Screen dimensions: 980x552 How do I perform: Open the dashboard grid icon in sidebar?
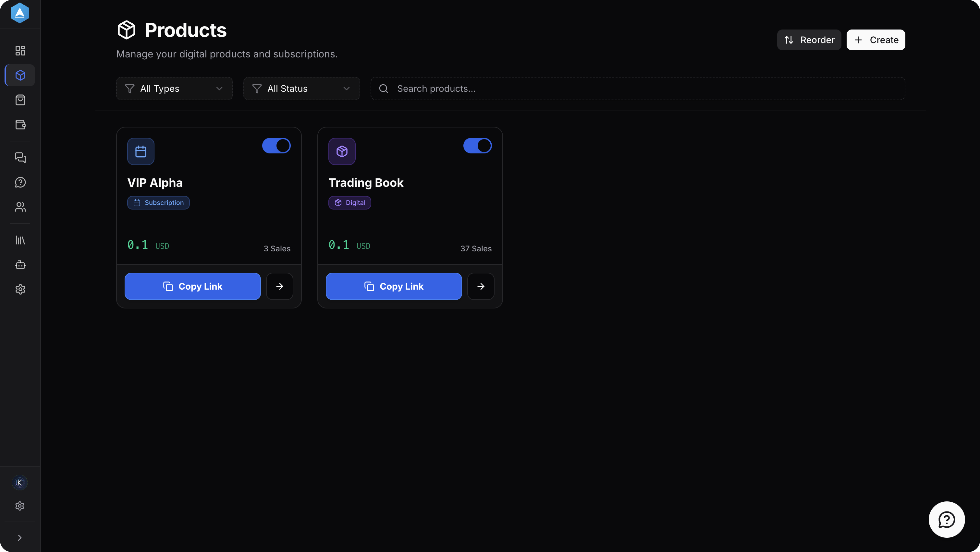pos(20,51)
